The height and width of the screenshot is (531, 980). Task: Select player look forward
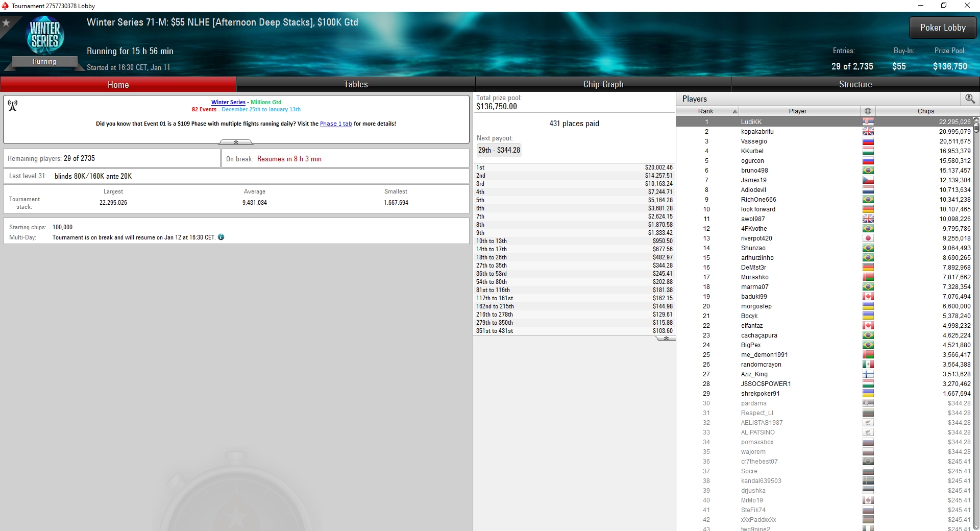[x=824, y=209]
